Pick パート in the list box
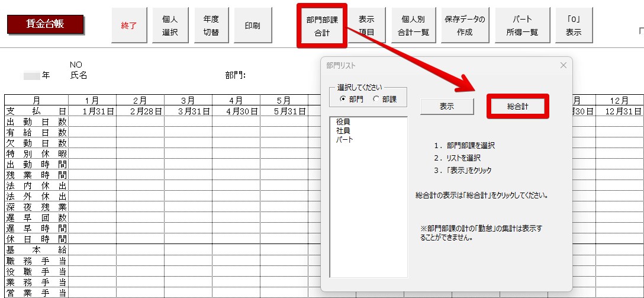Viewport: 644px width, 298px height. [344, 139]
